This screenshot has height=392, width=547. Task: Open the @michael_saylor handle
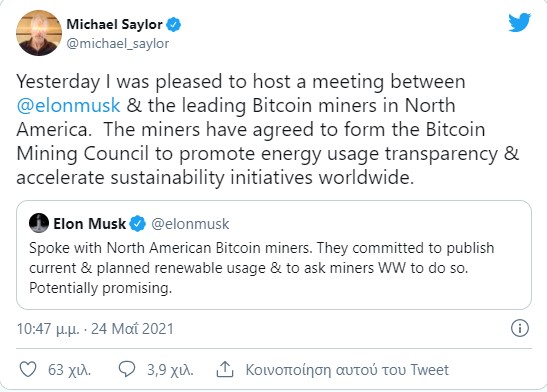[118, 44]
